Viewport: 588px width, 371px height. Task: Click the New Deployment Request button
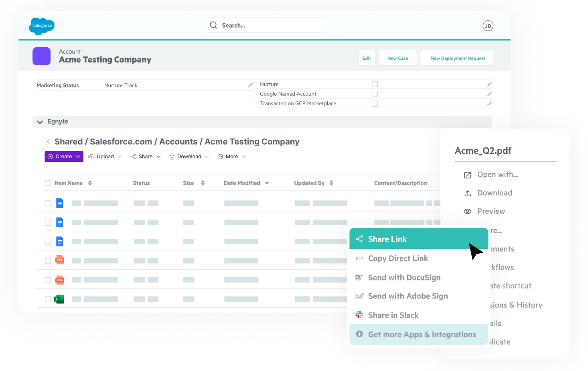point(456,58)
